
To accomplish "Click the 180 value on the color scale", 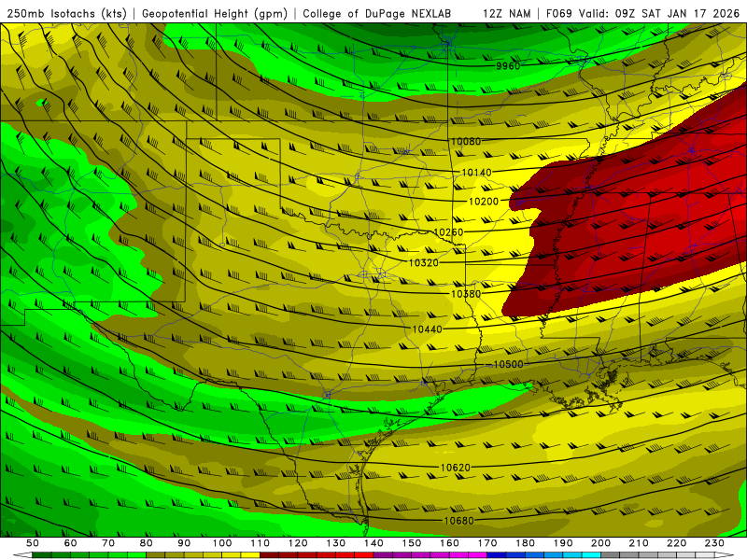I will (525, 543).
